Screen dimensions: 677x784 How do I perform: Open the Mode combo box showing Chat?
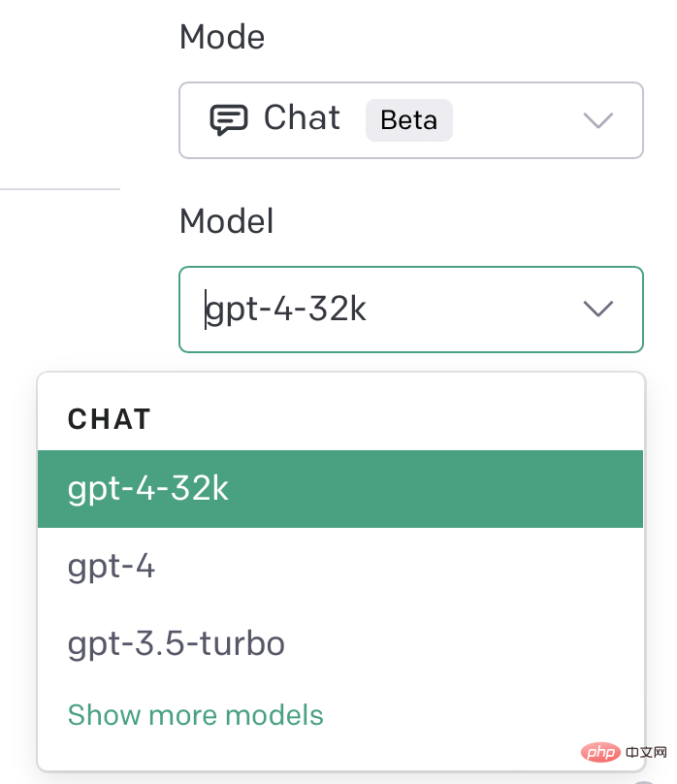click(x=410, y=120)
